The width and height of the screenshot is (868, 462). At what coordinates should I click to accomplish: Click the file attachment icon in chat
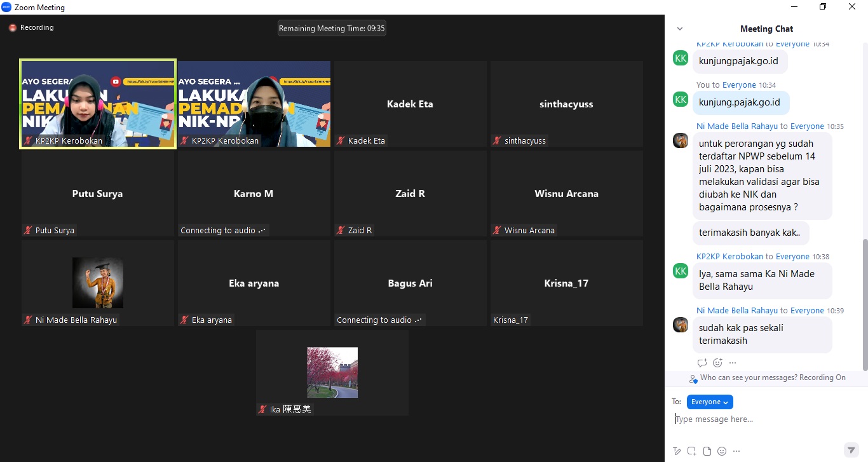click(x=707, y=451)
